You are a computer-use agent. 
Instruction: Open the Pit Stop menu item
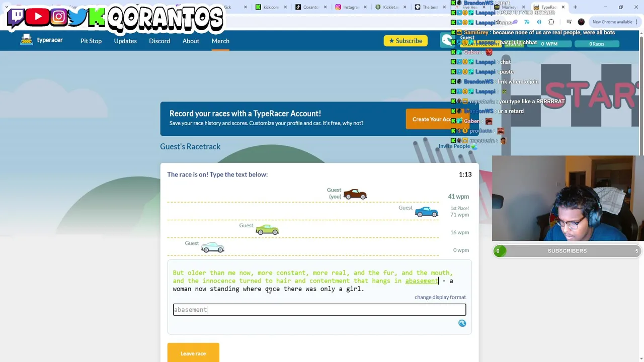point(91,41)
